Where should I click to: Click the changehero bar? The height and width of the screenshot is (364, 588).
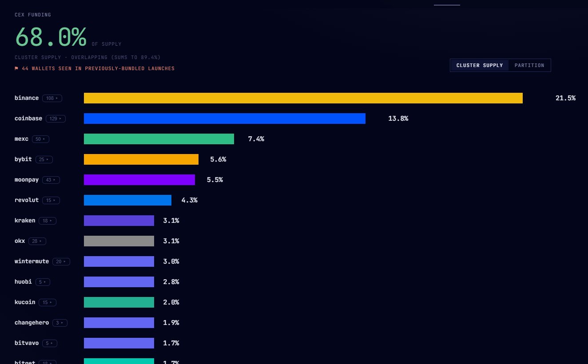point(119,323)
